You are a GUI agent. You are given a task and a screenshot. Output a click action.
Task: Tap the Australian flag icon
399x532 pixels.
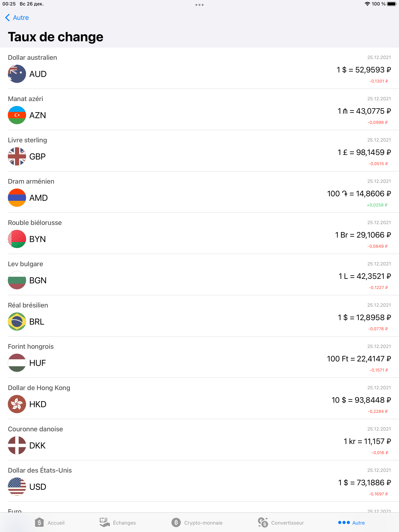[x=17, y=74]
